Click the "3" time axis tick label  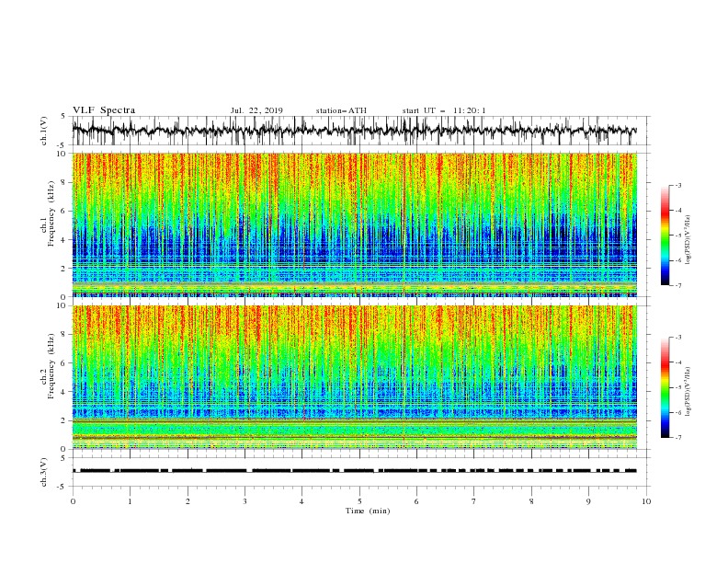pyautogui.click(x=245, y=501)
